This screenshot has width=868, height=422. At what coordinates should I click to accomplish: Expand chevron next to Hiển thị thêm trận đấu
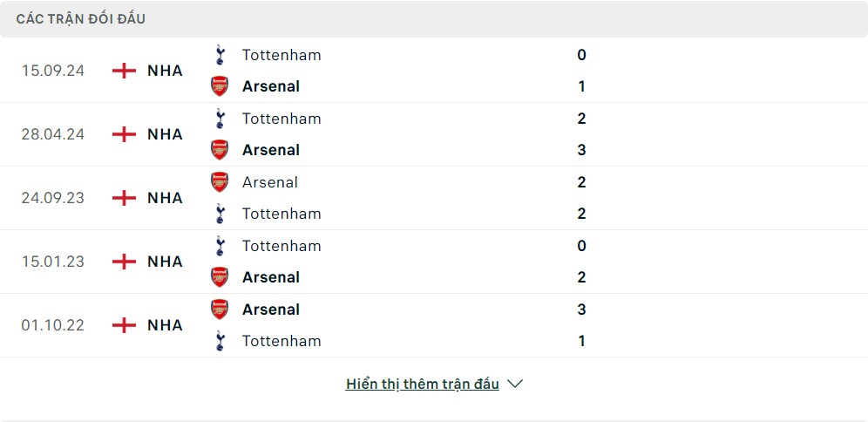(x=515, y=384)
